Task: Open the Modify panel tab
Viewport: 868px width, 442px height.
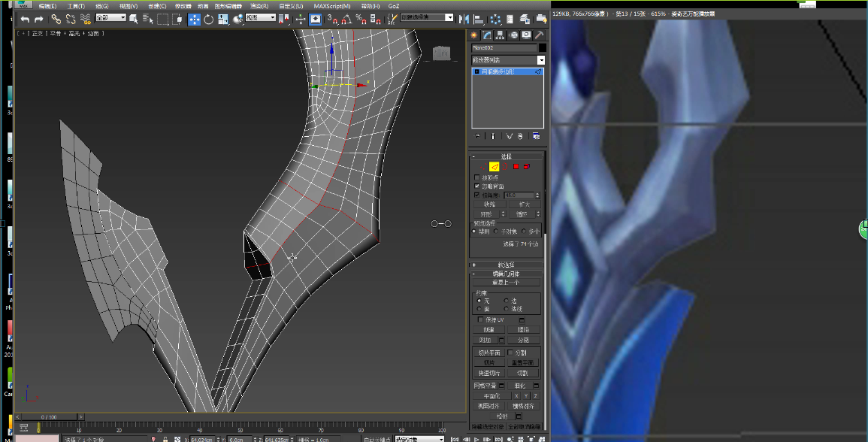Action: pyautogui.click(x=487, y=35)
